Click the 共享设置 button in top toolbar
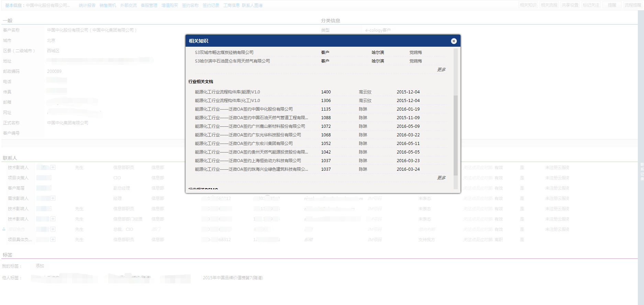The image size is (644, 305). (x=570, y=5)
